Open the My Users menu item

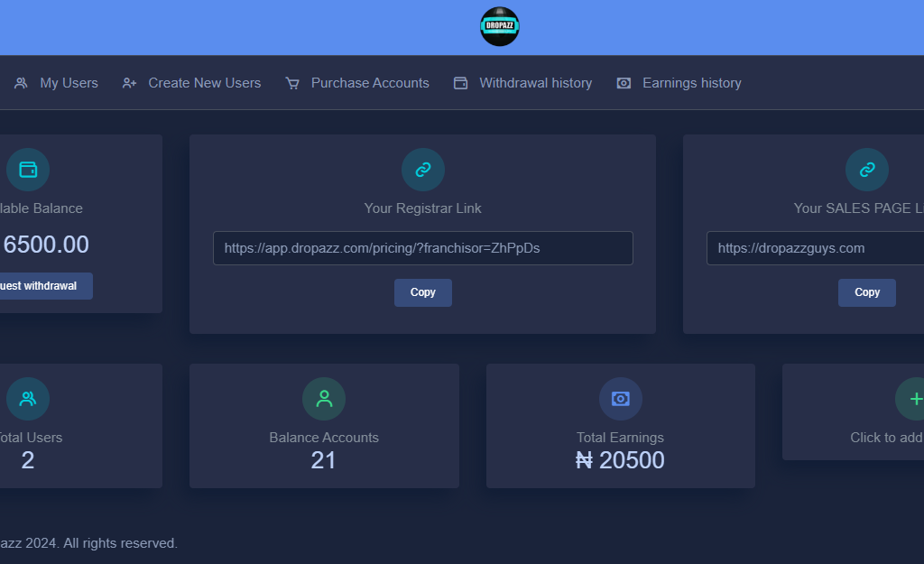click(69, 83)
